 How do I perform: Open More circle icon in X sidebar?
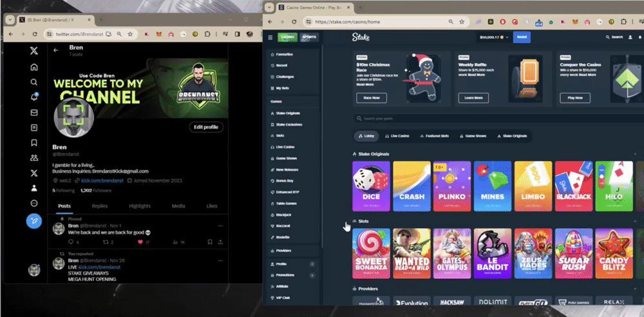click(x=34, y=203)
